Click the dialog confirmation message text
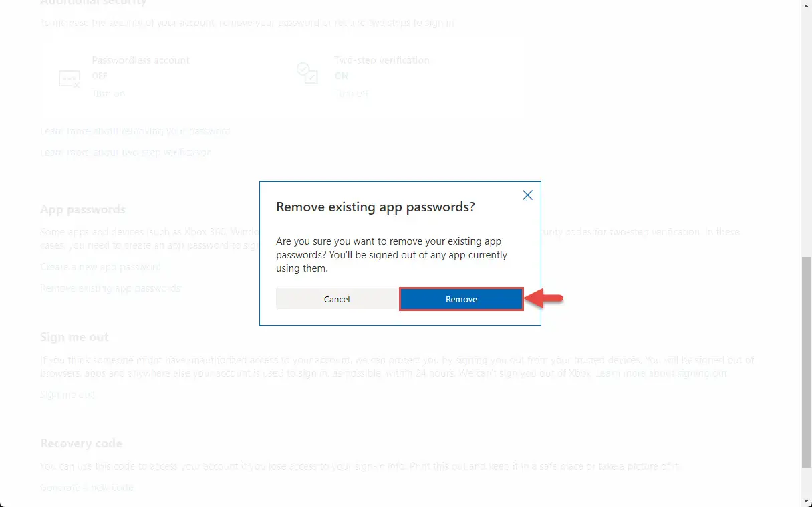This screenshot has width=812, height=507. tap(392, 255)
